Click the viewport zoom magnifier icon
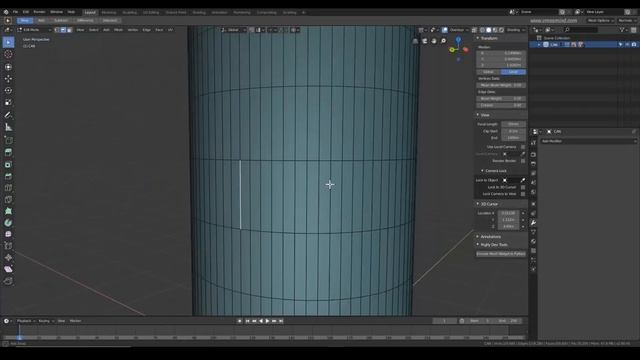Image resolution: width=640 pixels, height=360 pixels. coord(443,41)
